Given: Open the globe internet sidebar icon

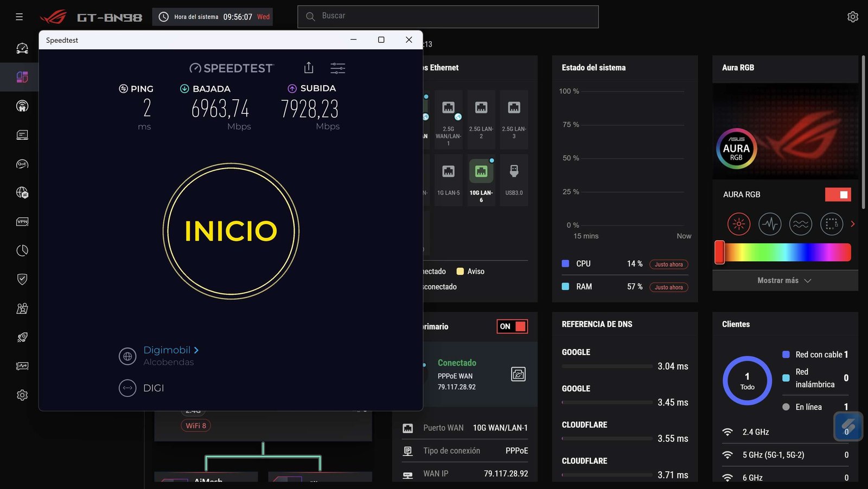Looking at the screenshot, I should 22,192.
